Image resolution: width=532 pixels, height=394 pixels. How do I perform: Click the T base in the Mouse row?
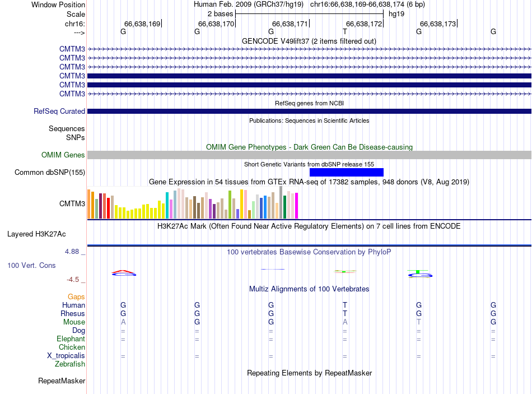coord(419,322)
